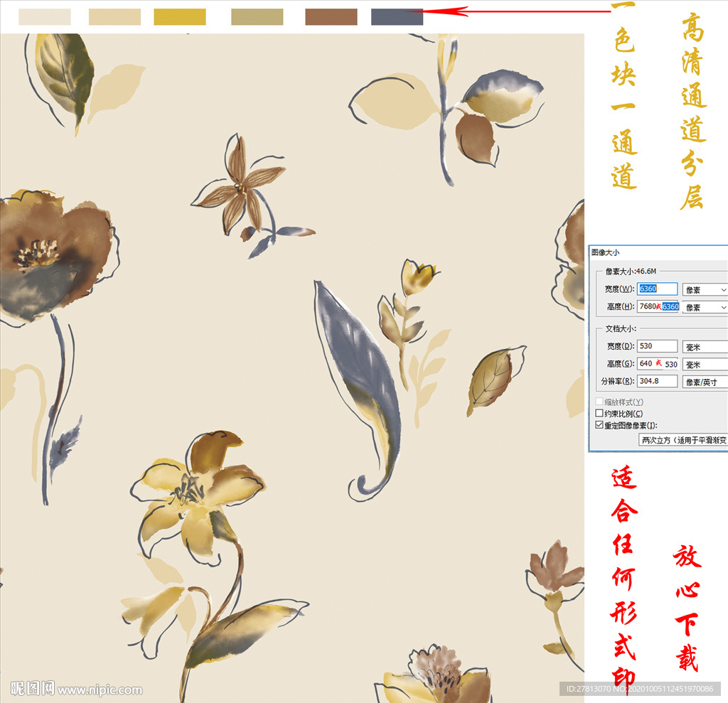Image resolution: width=728 pixels, height=703 pixels.
Task: Click the 高度(H) pixel height field
Action: [x=659, y=306]
